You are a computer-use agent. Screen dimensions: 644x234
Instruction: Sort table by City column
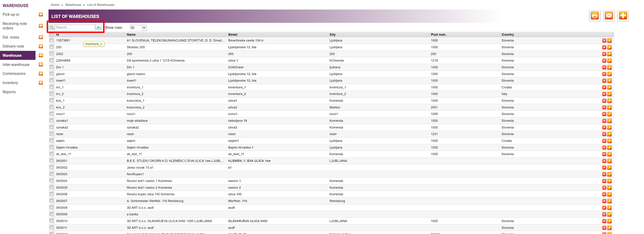(x=332, y=35)
